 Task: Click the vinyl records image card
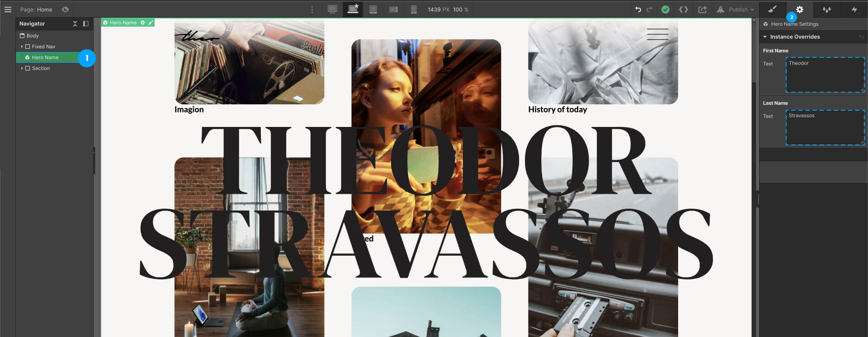[x=249, y=62]
